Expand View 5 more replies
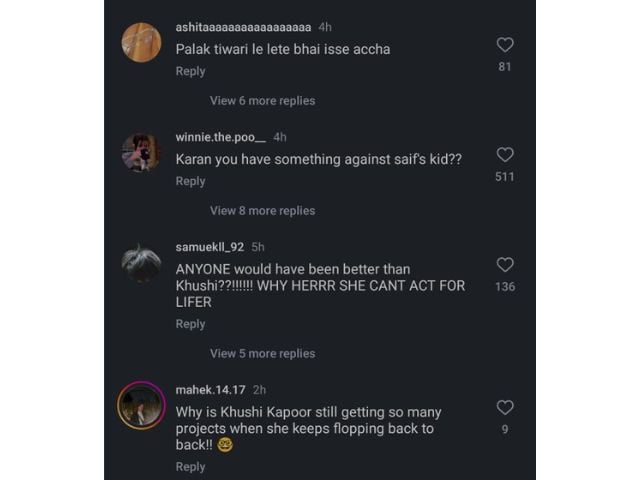Viewport: 640px width, 480px height. pyautogui.click(x=262, y=353)
